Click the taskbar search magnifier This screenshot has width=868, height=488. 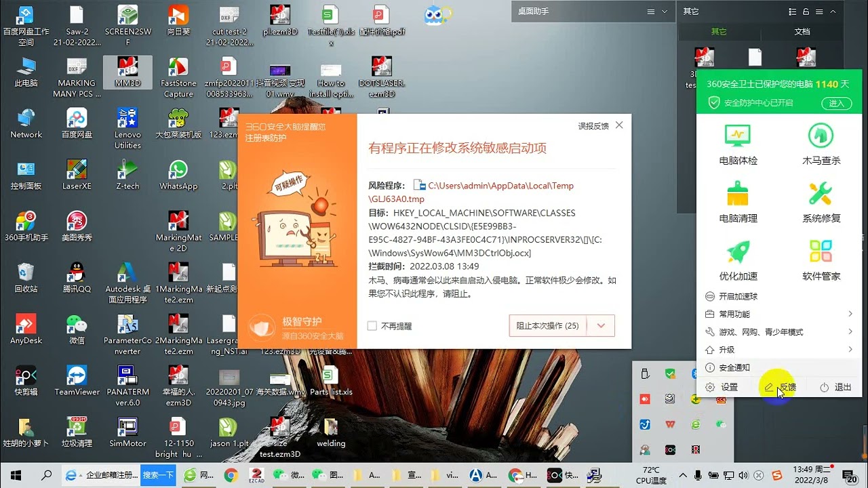(x=47, y=475)
